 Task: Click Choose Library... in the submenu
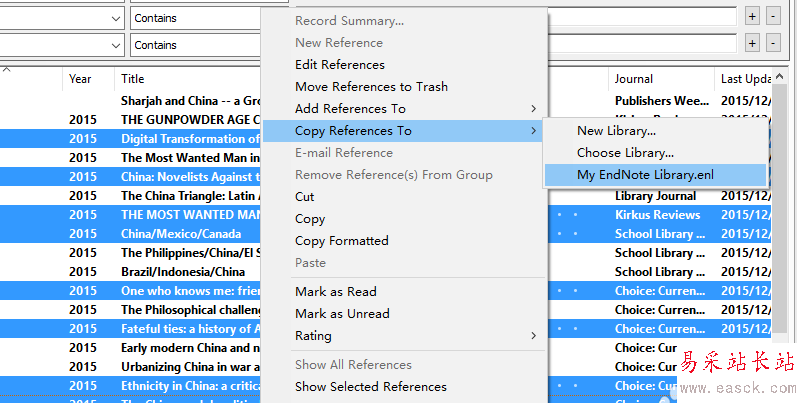click(625, 153)
